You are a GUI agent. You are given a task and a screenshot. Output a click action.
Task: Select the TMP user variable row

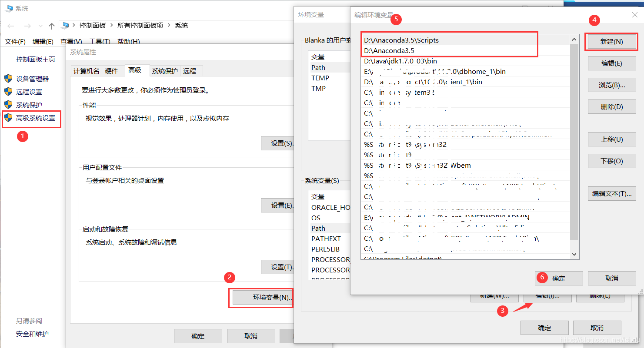click(330, 88)
